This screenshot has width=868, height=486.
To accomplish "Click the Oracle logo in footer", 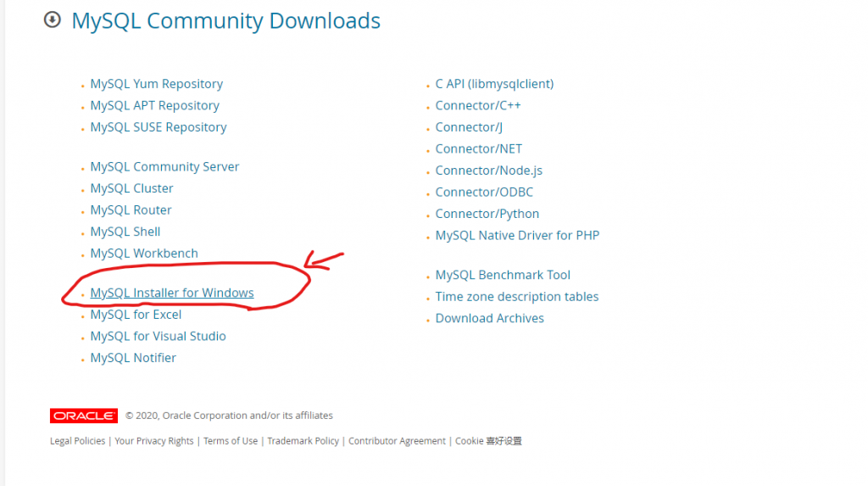I will (x=84, y=416).
